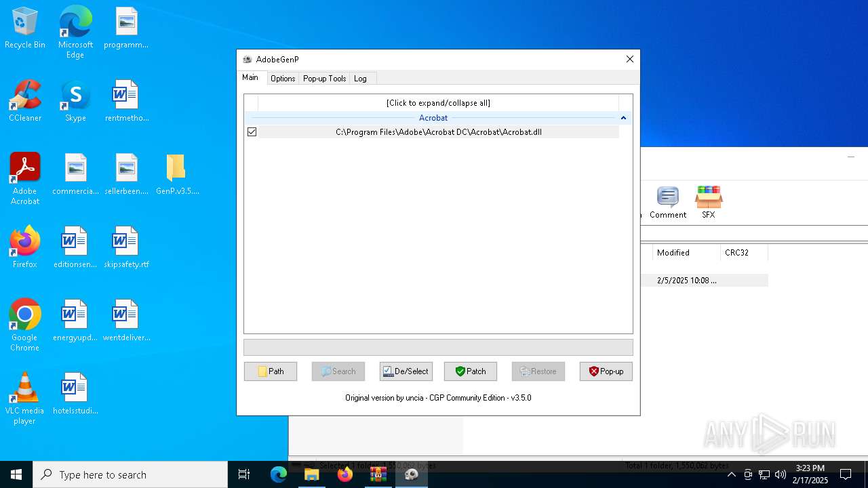The image size is (868, 488).
Task: Select hotelsstudi... Word document icon
Action: point(75,394)
